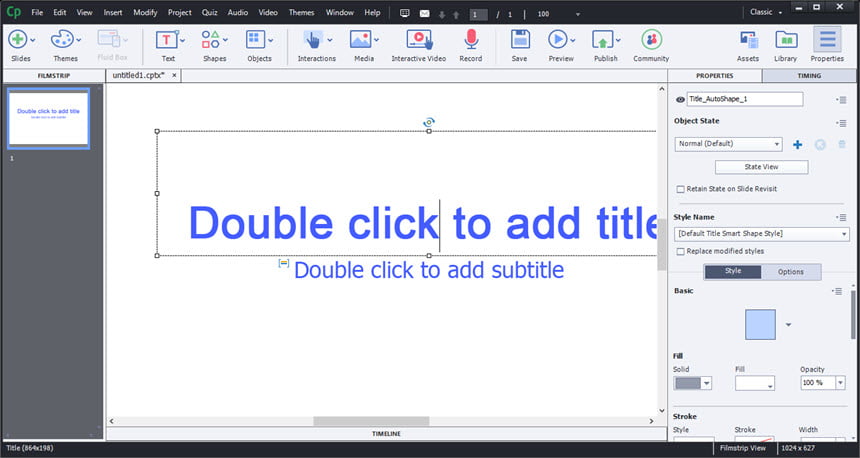Click the Publish icon
860x458 pixels.
click(x=602, y=39)
